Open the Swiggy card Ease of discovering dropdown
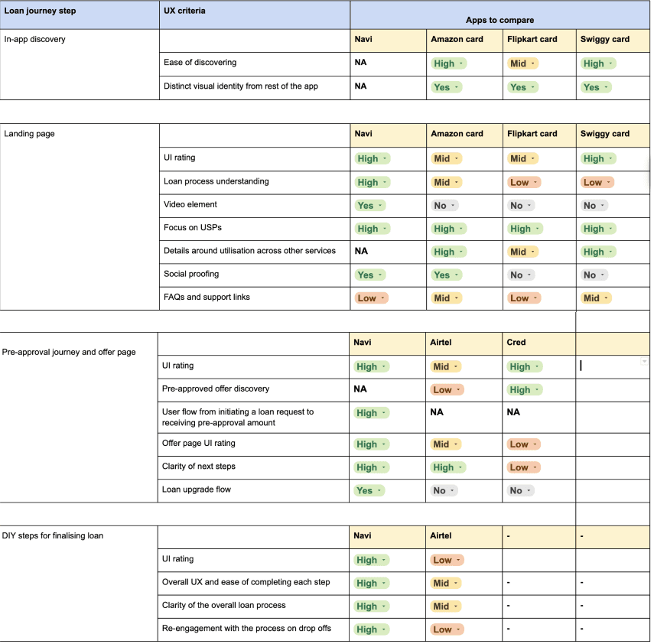The image size is (654, 644). point(598,63)
